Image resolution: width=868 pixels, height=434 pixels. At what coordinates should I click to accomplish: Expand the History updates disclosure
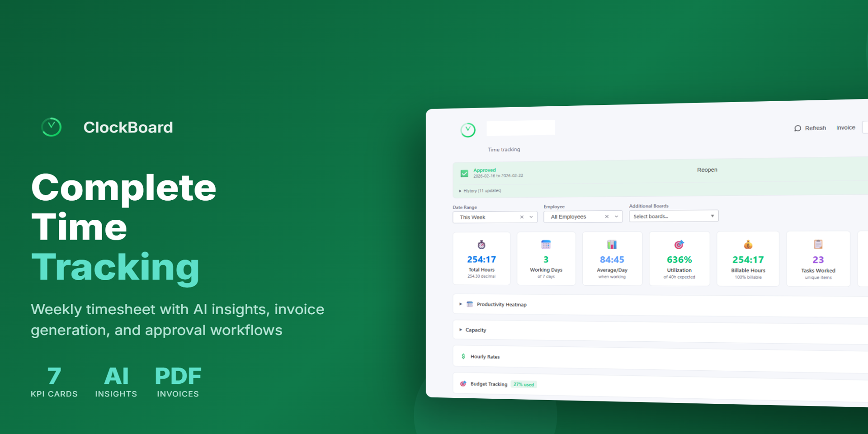pyautogui.click(x=480, y=191)
